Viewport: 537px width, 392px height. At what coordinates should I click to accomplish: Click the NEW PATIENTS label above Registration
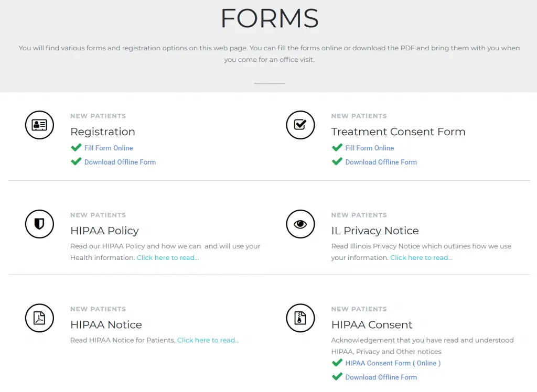point(98,116)
